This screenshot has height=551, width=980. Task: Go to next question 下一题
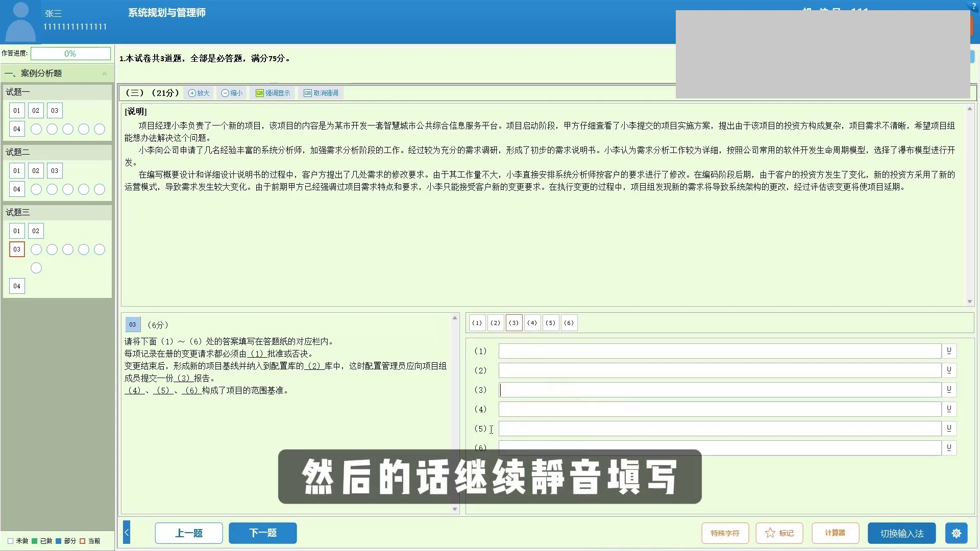[262, 533]
